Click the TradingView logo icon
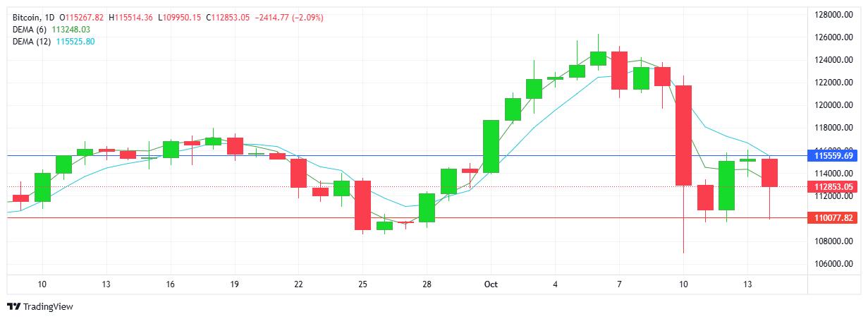Screen dimensions: 868x319 [13, 307]
